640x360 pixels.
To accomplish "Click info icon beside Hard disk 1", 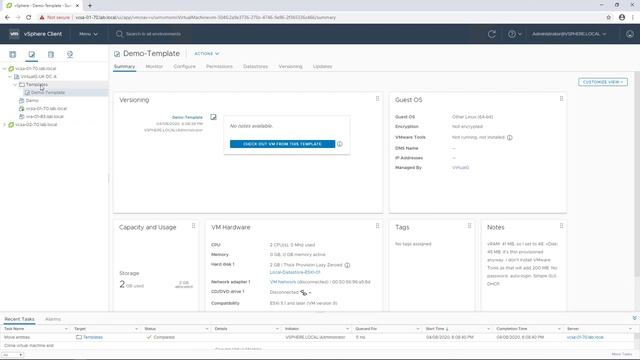I will 347,265.
